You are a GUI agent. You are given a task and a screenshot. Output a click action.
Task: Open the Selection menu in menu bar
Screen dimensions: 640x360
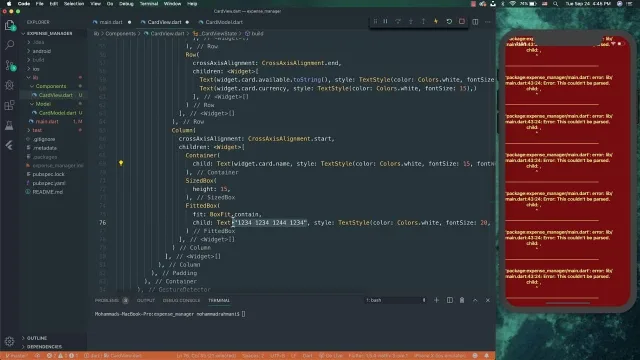pos(74,4)
